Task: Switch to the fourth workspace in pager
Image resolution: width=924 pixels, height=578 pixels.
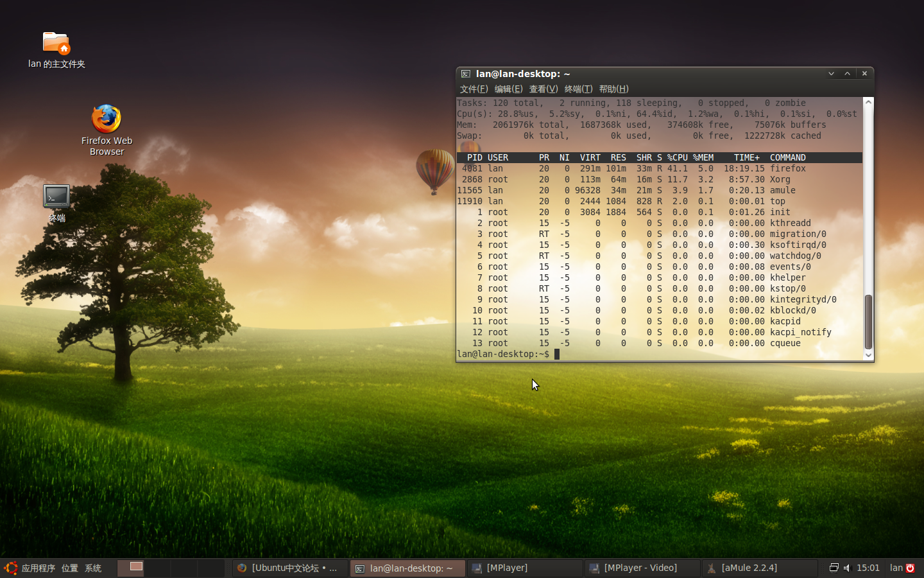Action: 210,568
